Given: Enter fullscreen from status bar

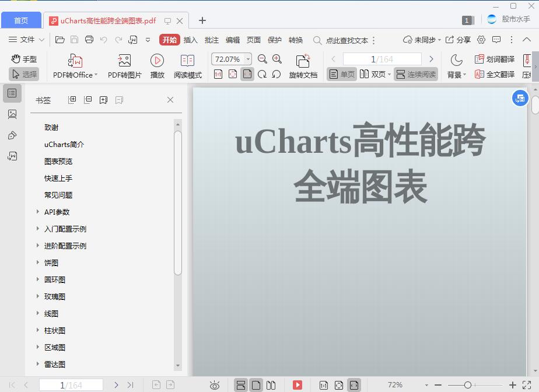Looking at the screenshot, I should tap(527, 385).
